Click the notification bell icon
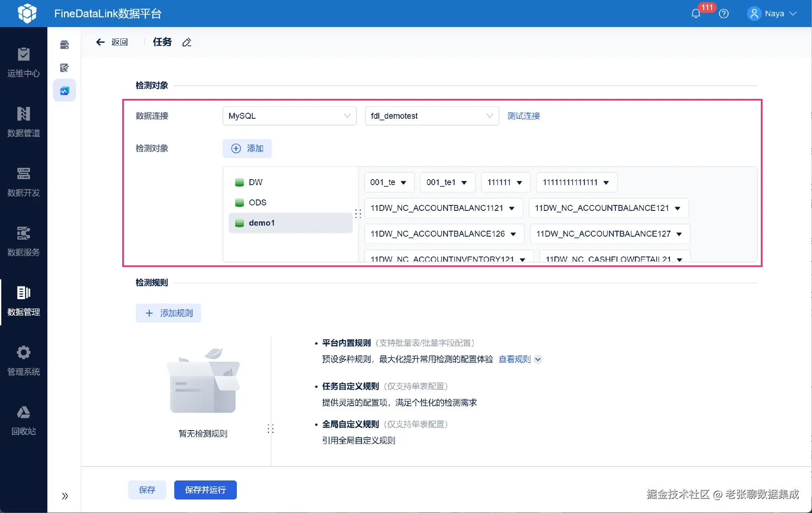The image size is (812, 513). [696, 14]
